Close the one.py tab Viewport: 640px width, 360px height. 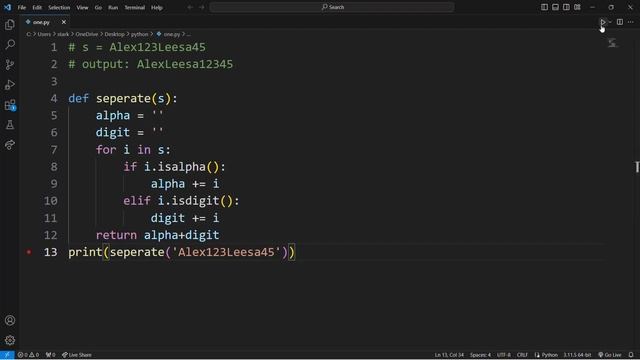click(64, 22)
